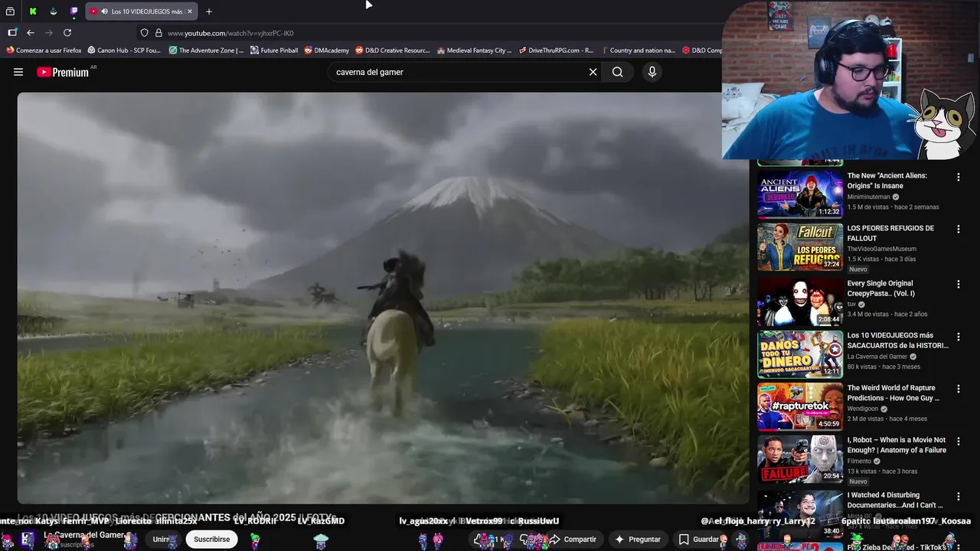
Task: Click 'The New "Ancient Aliens: Origins" Is Insane' title
Action: [x=887, y=181]
